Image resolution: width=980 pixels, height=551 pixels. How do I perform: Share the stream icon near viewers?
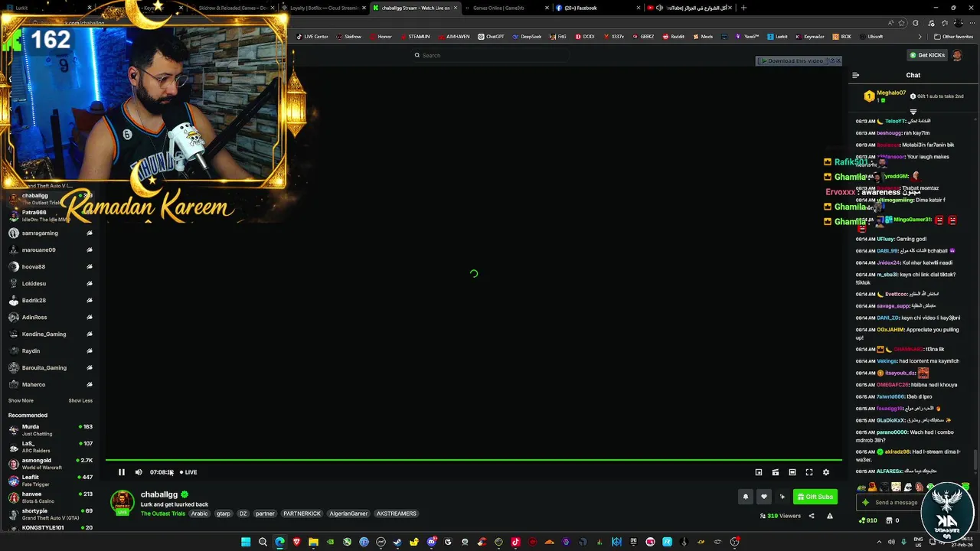click(812, 516)
